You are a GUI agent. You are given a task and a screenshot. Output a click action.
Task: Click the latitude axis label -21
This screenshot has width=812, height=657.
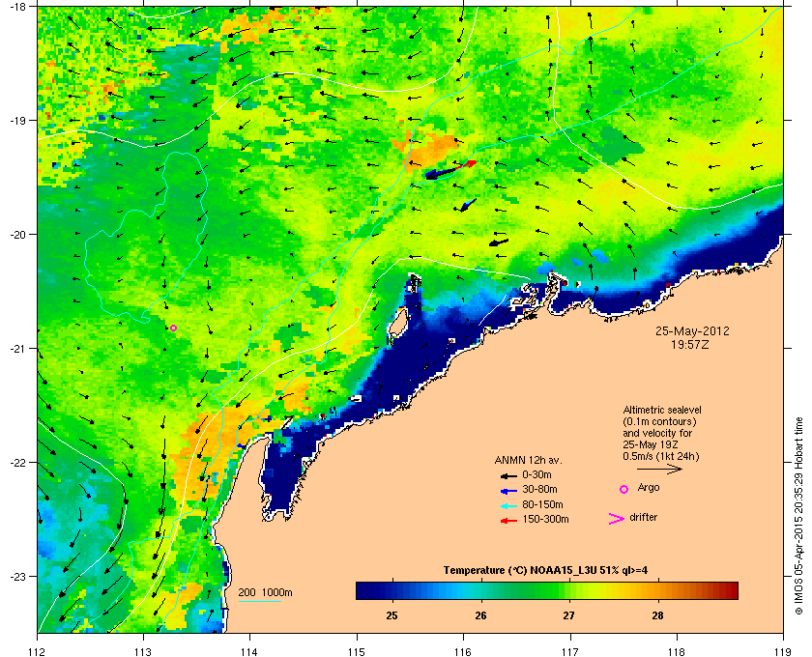pyautogui.click(x=17, y=348)
